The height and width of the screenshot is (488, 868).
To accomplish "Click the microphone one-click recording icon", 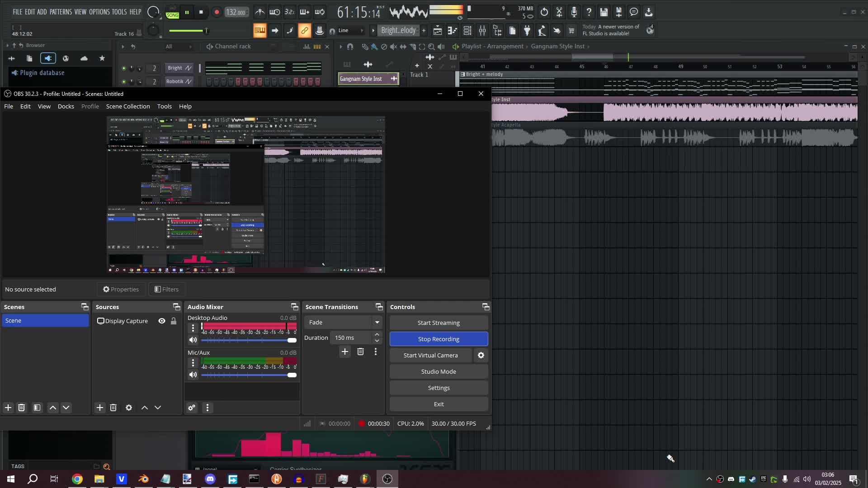I will click(574, 12).
